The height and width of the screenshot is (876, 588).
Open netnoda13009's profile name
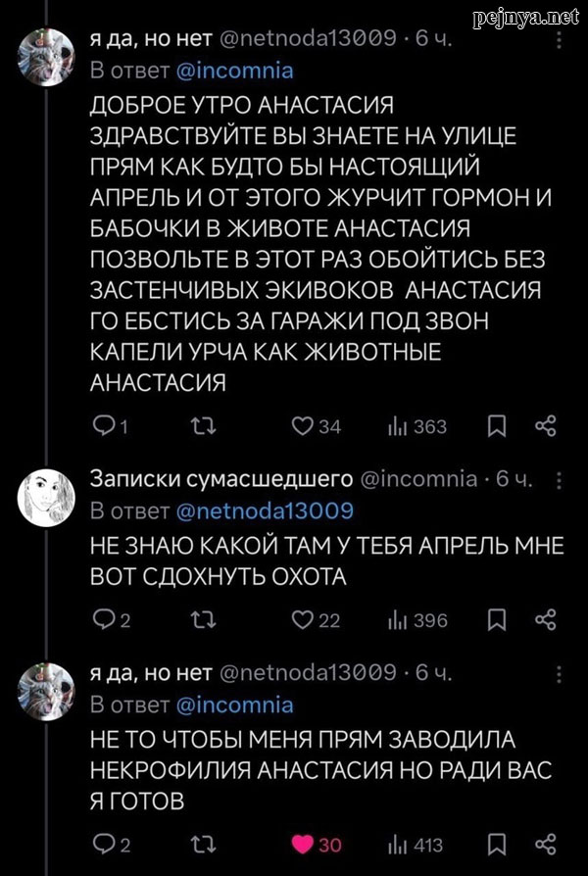click(x=133, y=37)
